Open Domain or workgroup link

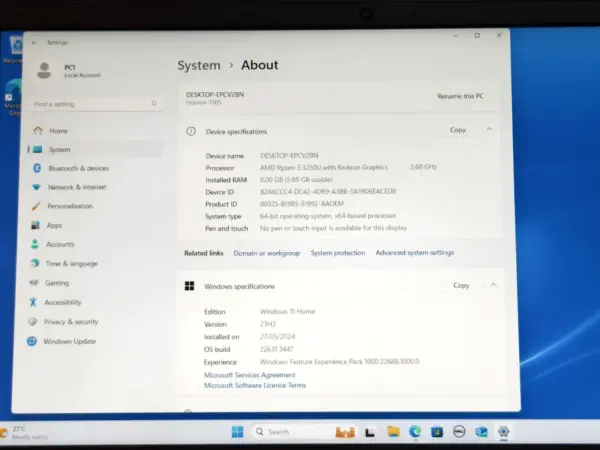[x=267, y=253]
